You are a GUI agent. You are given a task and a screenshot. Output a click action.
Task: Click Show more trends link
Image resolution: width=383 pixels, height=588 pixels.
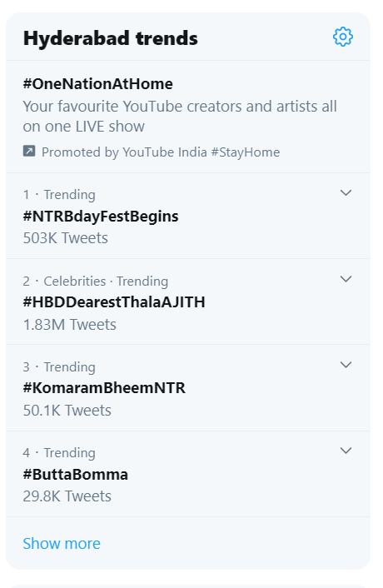[62, 543]
